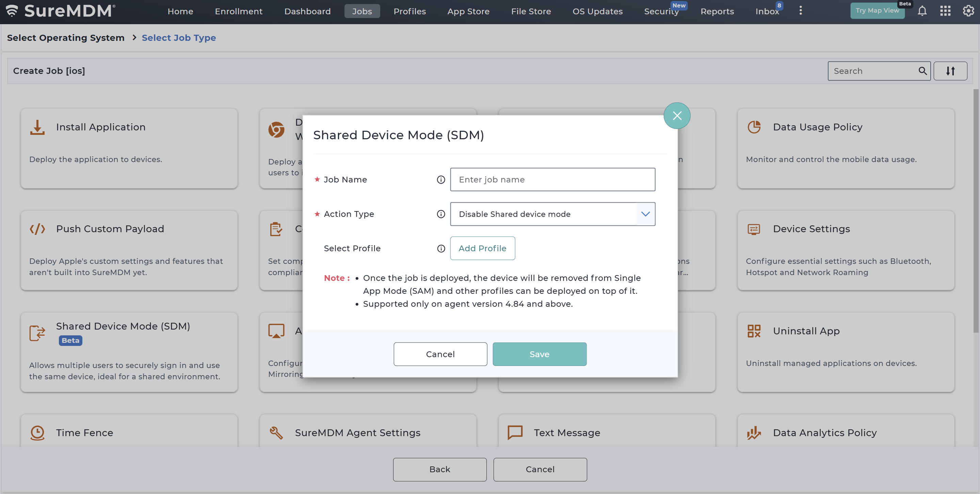Click the Job Name info icon

click(440, 180)
